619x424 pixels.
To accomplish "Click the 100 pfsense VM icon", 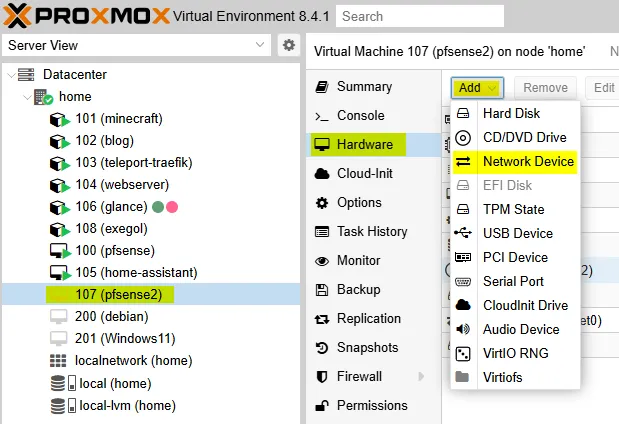I will pos(59,251).
